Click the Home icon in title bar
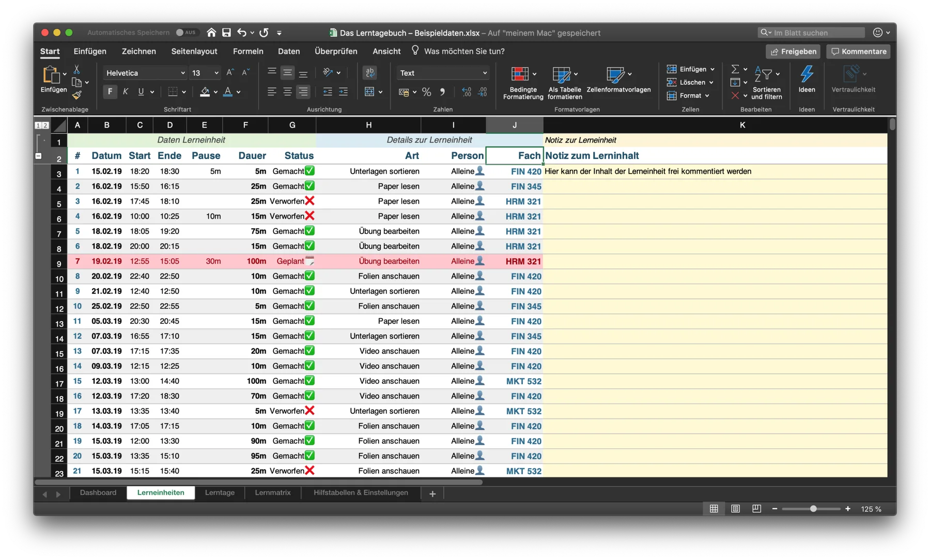Viewport: 930px width, 560px height. click(x=211, y=33)
